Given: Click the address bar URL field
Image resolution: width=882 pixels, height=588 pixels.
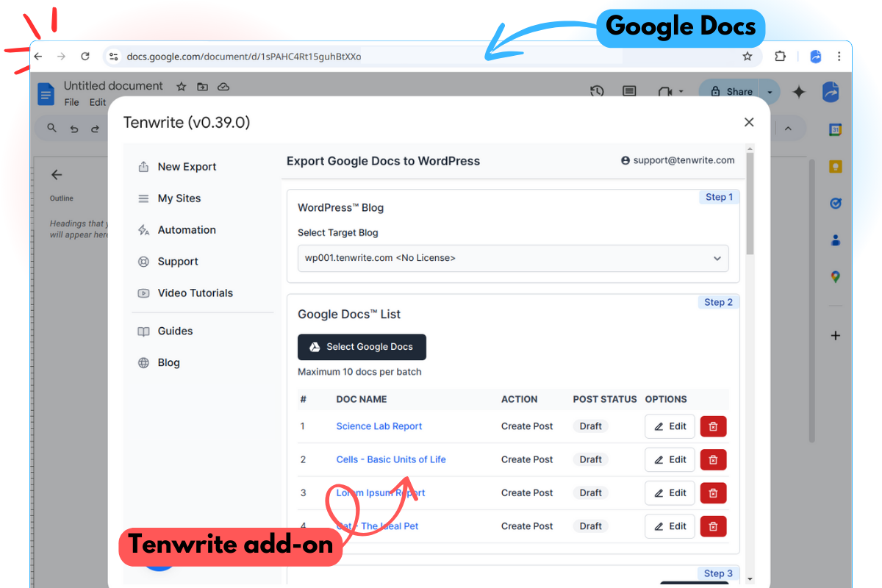Looking at the screenshot, I should coord(431,56).
